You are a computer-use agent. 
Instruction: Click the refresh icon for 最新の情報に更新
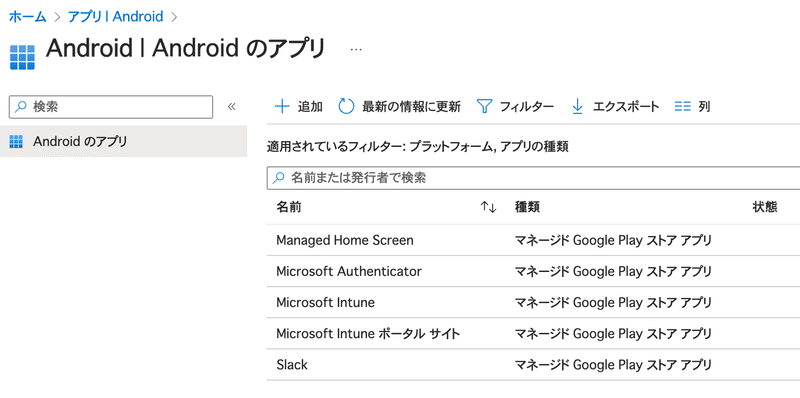coord(346,107)
